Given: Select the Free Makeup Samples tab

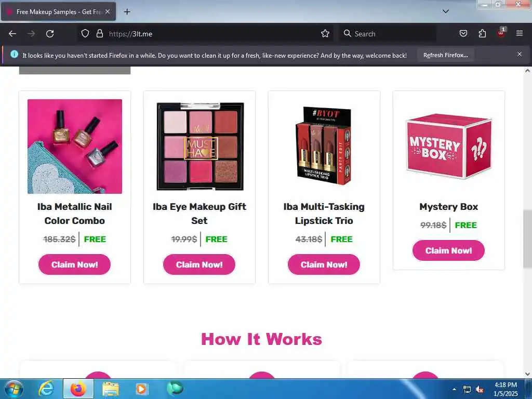Looking at the screenshot, I should click(x=58, y=12).
